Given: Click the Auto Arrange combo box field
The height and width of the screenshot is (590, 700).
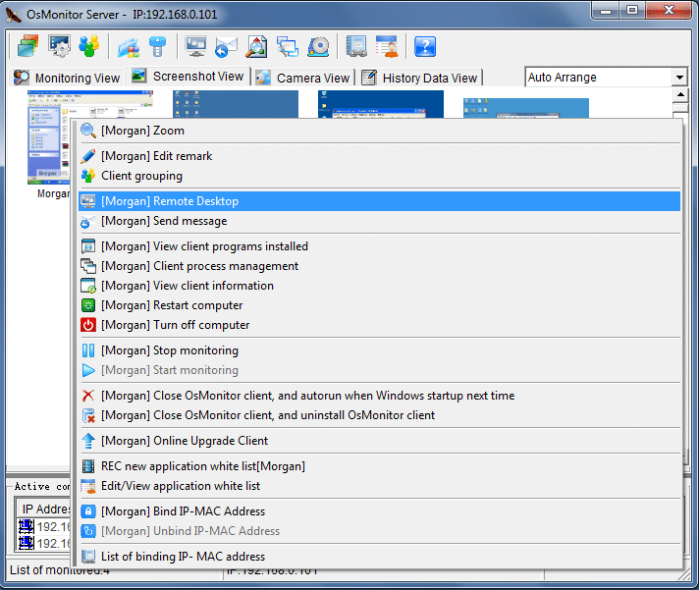Looking at the screenshot, I should 599,78.
